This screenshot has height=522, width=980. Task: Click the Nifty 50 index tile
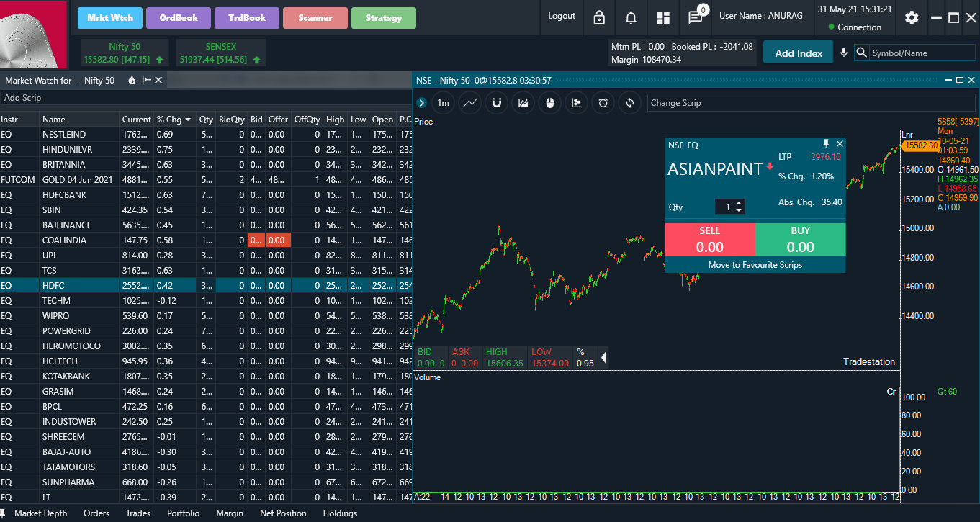click(x=124, y=53)
